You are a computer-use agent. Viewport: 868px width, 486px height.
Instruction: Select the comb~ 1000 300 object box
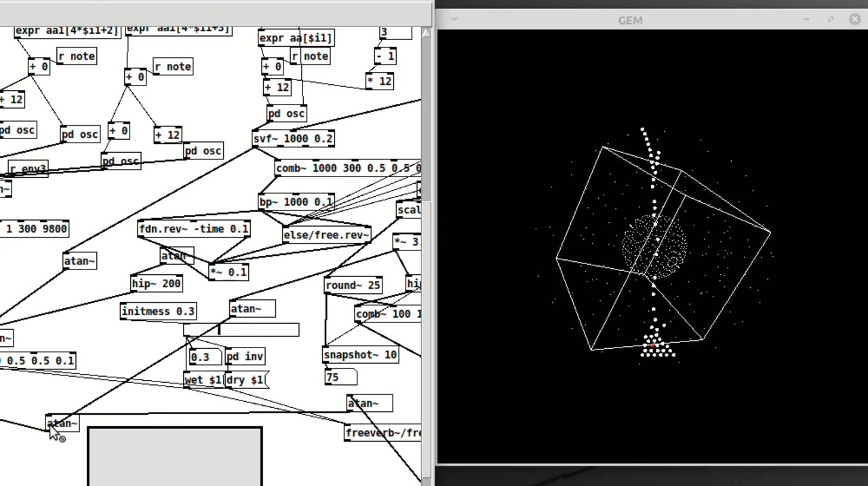click(x=348, y=168)
